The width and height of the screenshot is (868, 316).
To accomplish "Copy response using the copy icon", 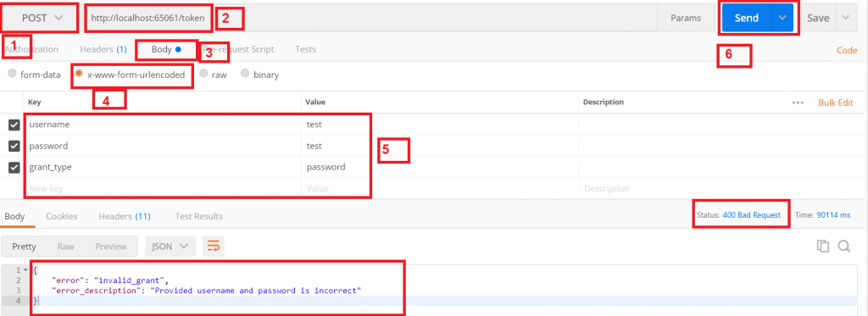I will point(823,247).
